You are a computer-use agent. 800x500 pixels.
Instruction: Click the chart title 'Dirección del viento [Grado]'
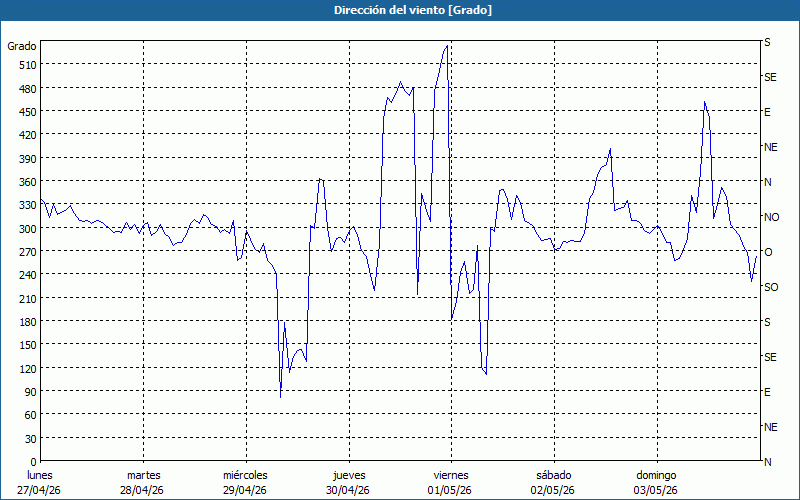click(413, 10)
